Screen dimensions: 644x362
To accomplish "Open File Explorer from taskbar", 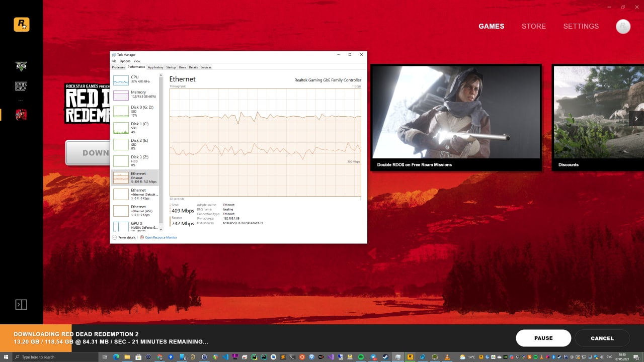I will point(127,357).
